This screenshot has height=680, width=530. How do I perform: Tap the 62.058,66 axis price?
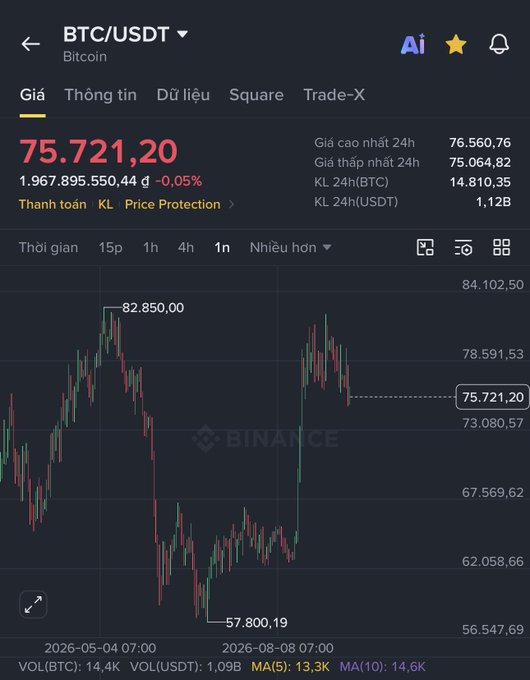tap(493, 561)
